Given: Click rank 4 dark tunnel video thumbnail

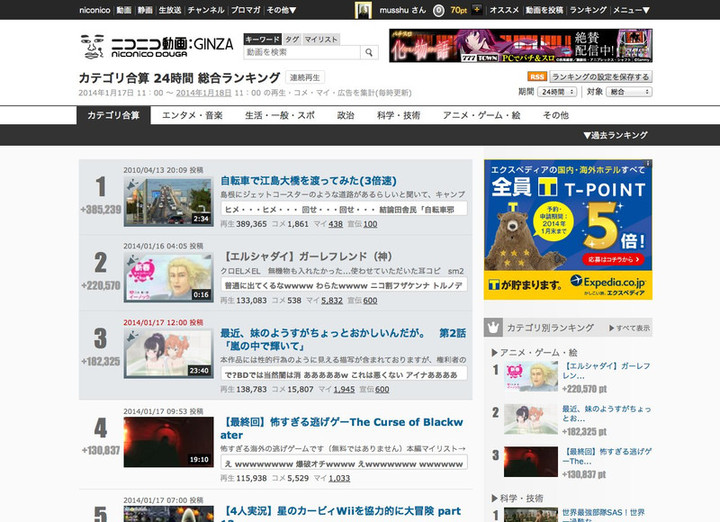Looking at the screenshot, I should (x=169, y=442).
